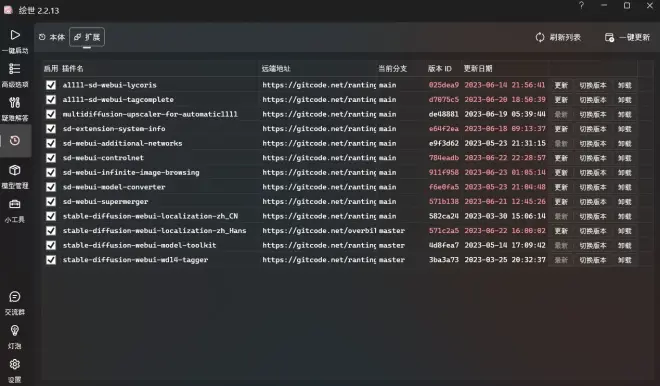The height and width of the screenshot is (386, 660).
Task: Uncheck a1111-sd-webui-tagcomplete extension
Action: click(x=51, y=100)
